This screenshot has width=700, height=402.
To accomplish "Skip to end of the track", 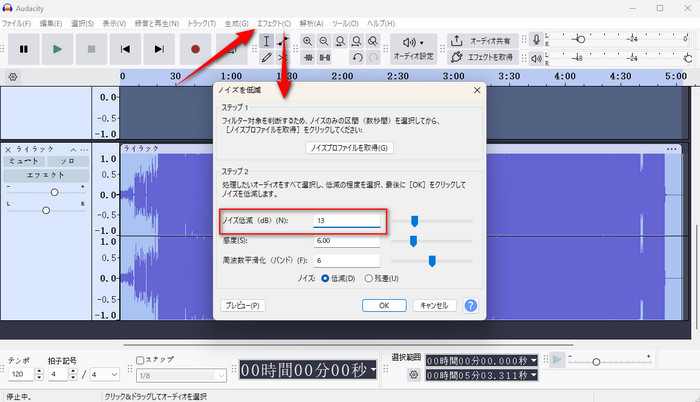I will click(x=159, y=49).
